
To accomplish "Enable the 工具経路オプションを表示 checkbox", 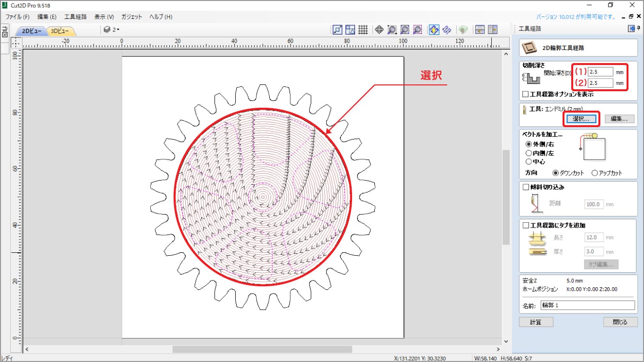I will 526,94.
